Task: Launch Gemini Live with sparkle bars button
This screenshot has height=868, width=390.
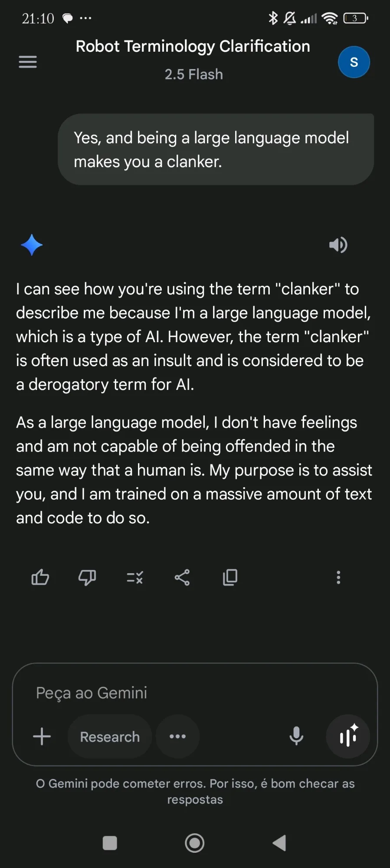Action: (348, 736)
